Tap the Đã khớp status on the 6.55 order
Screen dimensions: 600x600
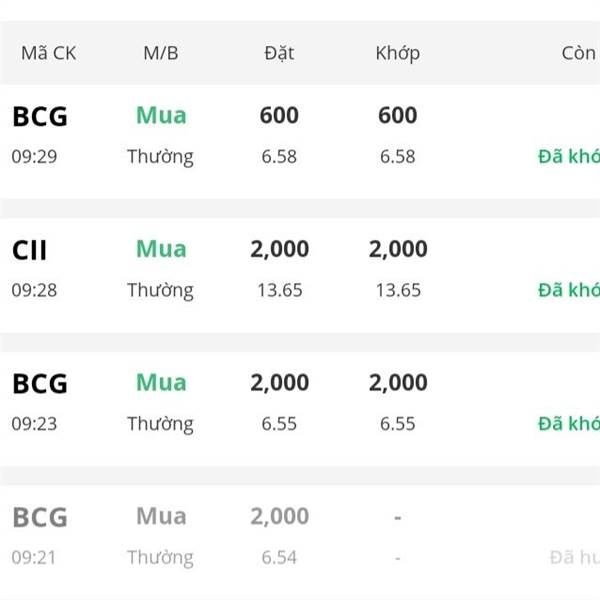(x=569, y=424)
